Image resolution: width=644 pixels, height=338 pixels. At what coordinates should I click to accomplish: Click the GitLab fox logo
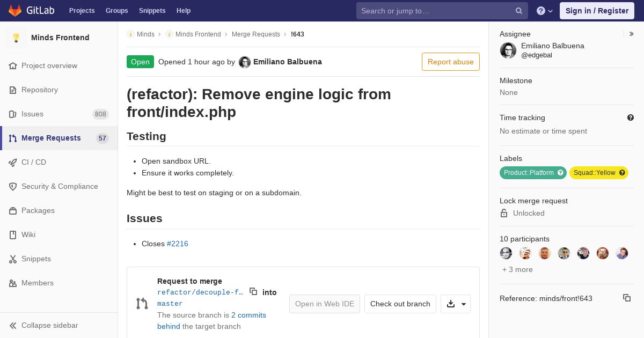coord(15,11)
